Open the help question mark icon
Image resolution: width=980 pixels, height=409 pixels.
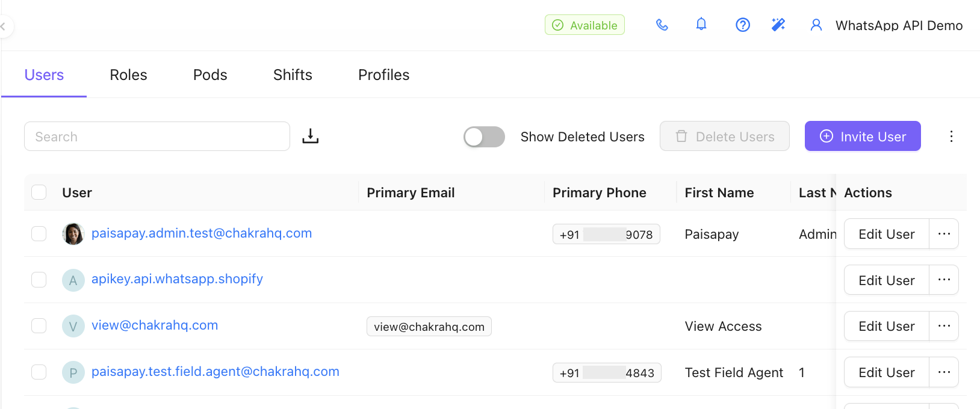743,25
